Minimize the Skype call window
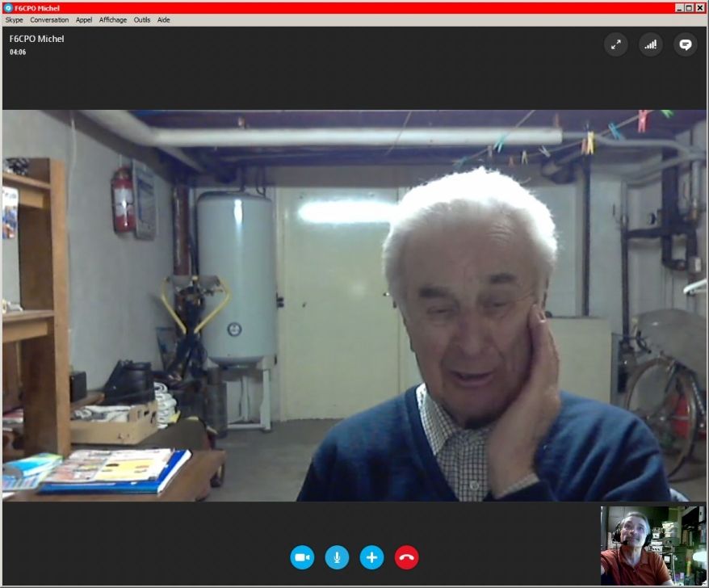 point(680,8)
